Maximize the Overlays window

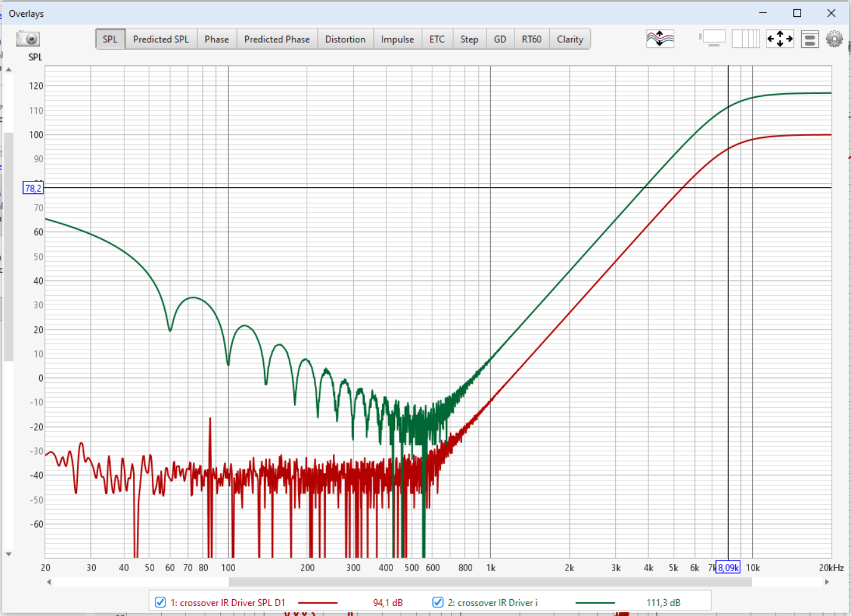coord(797,13)
